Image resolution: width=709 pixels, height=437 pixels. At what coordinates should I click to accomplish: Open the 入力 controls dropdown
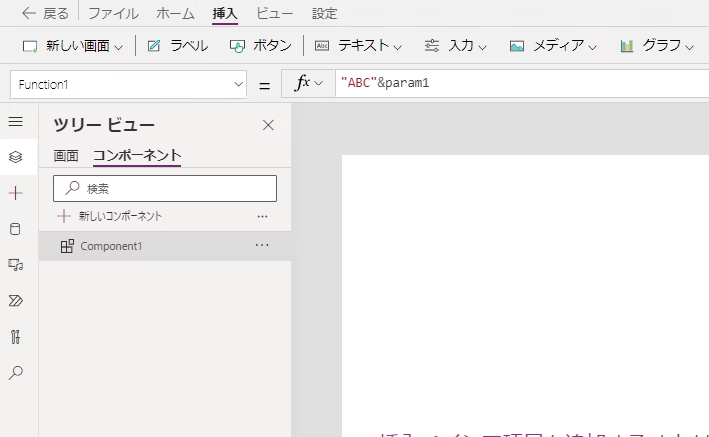[x=456, y=46]
